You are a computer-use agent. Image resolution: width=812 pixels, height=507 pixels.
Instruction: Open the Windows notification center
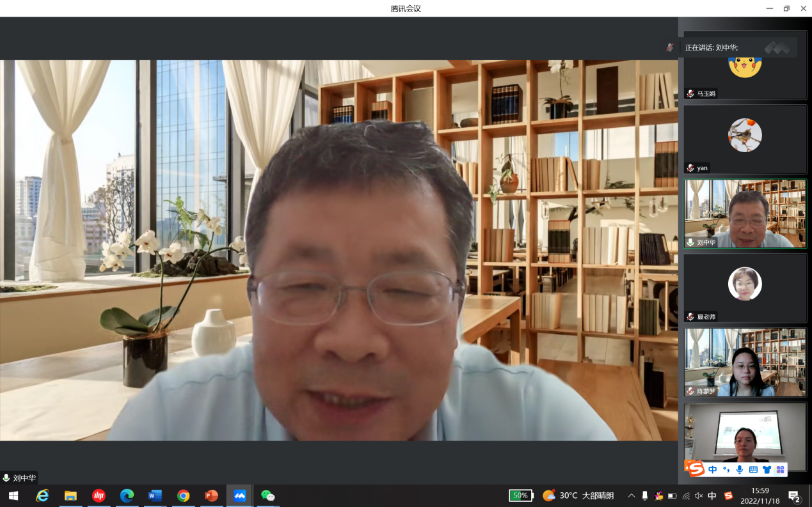794,496
